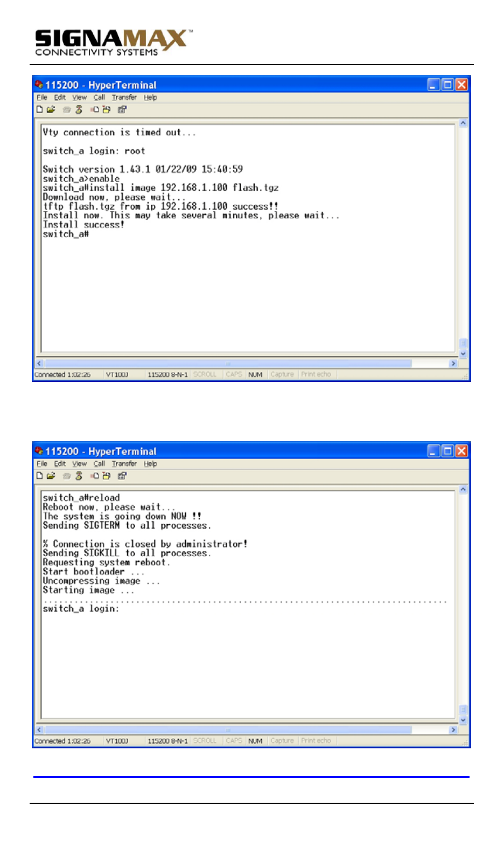Image resolution: width=504 pixels, height=848 pixels.
Task: Click the 'Uncompressing image ...' line
Action: click(101, 581)
